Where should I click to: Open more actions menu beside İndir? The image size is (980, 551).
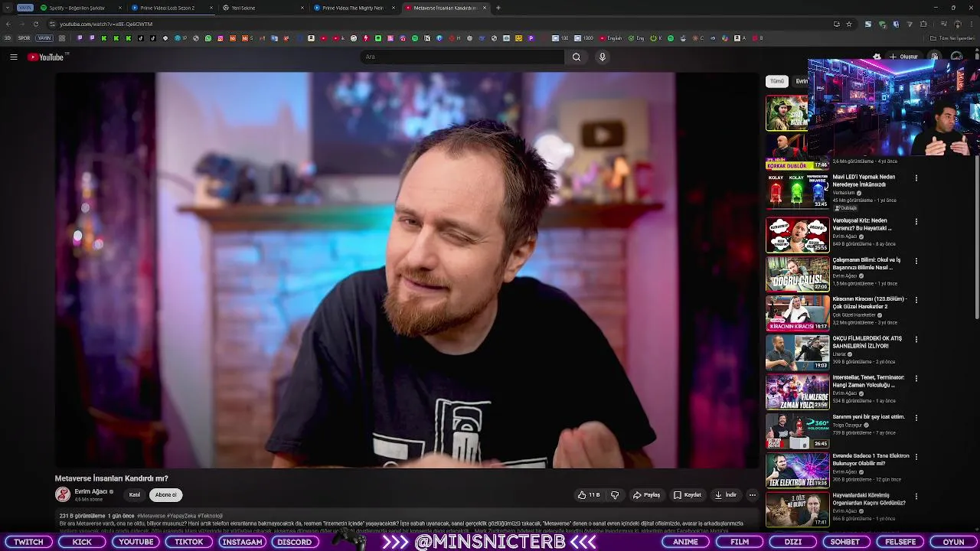tap(752, 495)
